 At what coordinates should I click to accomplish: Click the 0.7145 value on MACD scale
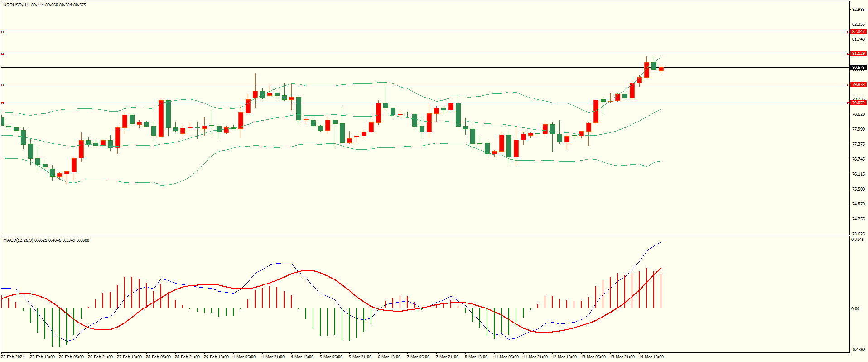pyautogui.click(x=858, y=240)
